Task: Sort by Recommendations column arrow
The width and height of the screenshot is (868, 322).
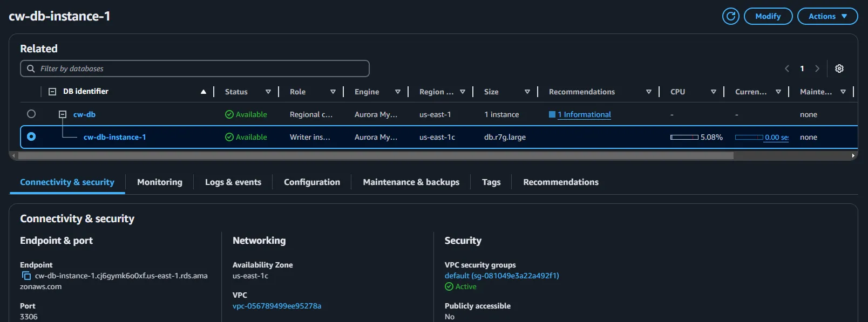Action: click(649, 92)
